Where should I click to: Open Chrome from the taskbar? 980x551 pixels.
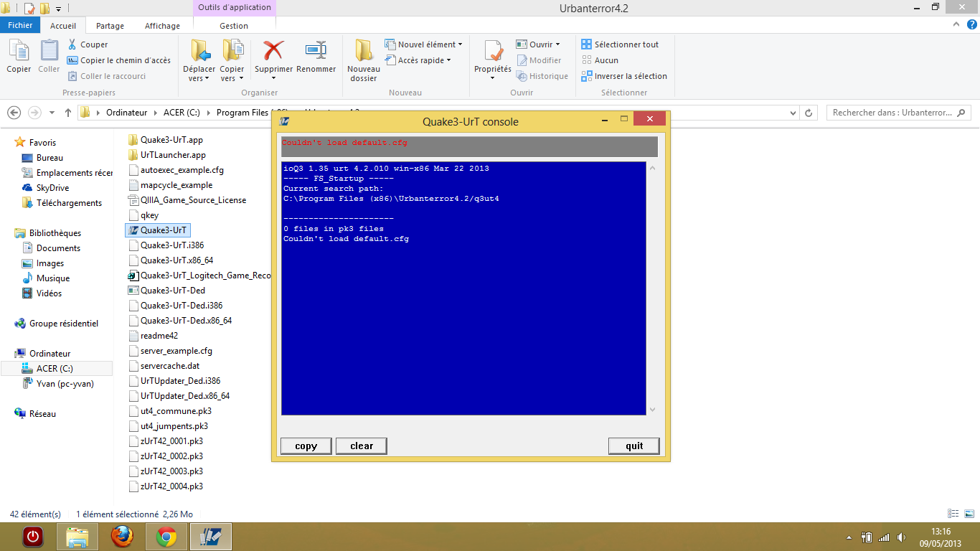point(166,537)
